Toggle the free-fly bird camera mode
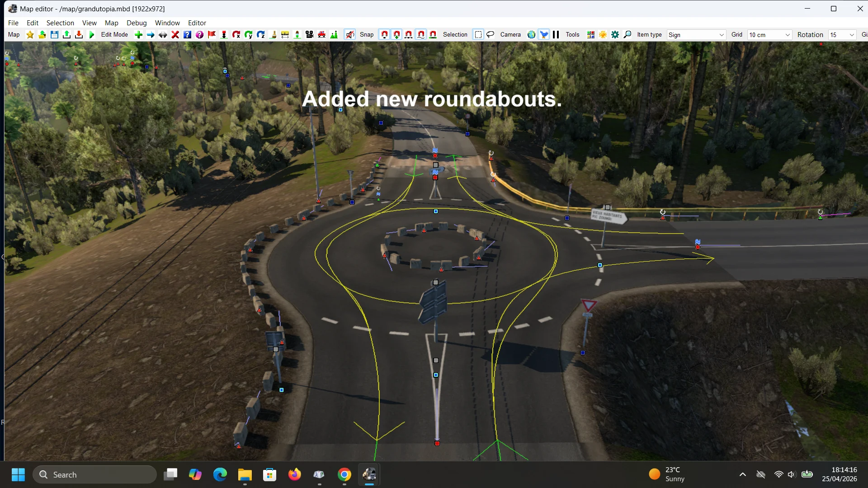 544,35
